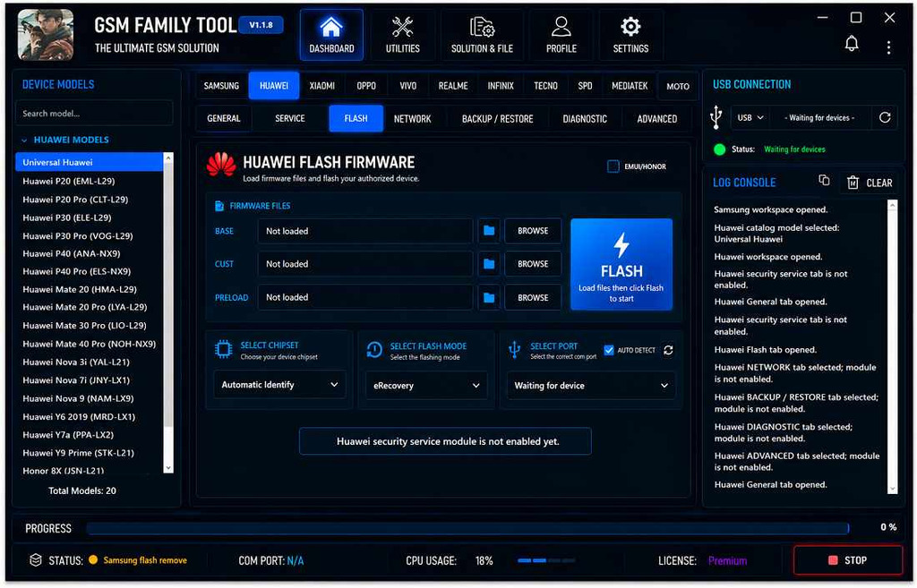Open the Waiting for device port dropdown

tap(591, 385)
